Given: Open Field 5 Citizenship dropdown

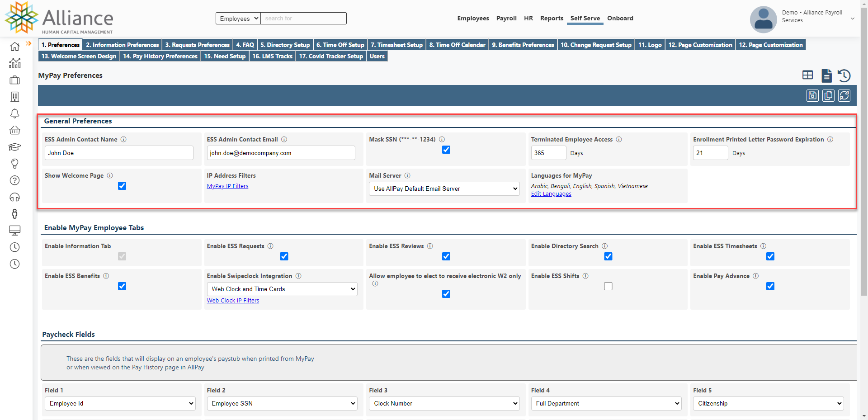Looking at the screenshot, I should tap(769, 403).
